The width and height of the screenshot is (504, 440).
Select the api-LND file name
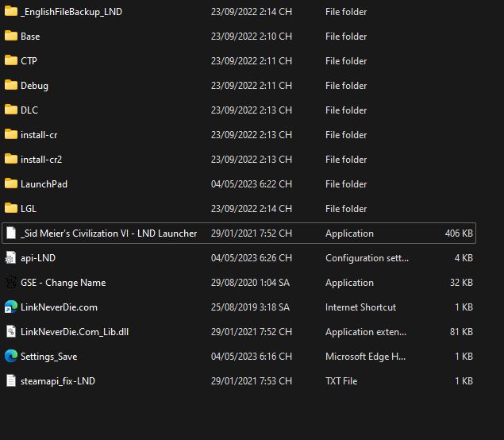[38, 258]
